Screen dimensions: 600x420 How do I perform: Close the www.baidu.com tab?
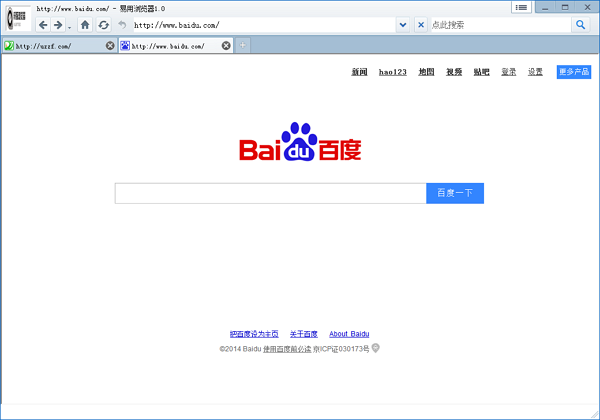pos(226,46)
